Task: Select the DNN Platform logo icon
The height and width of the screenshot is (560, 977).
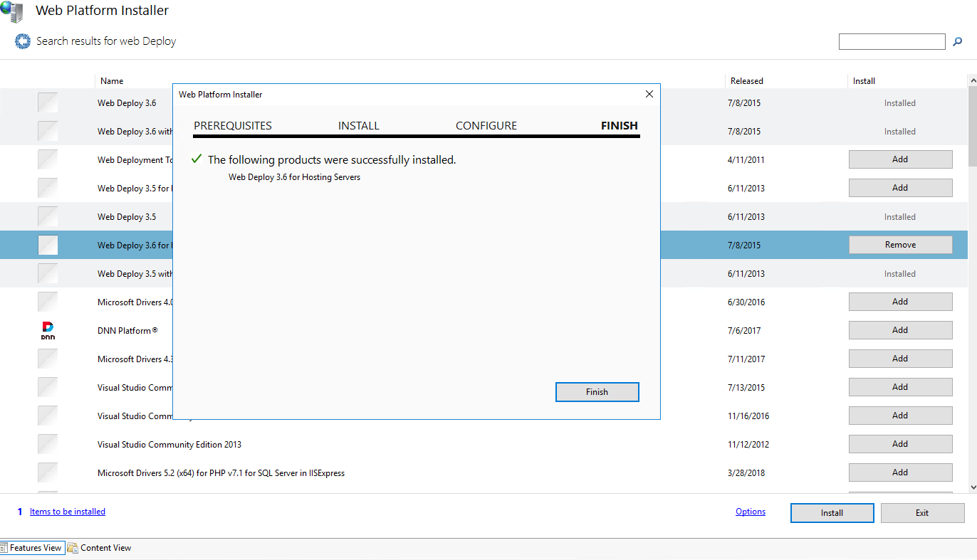Action: (x=48, y=330)
